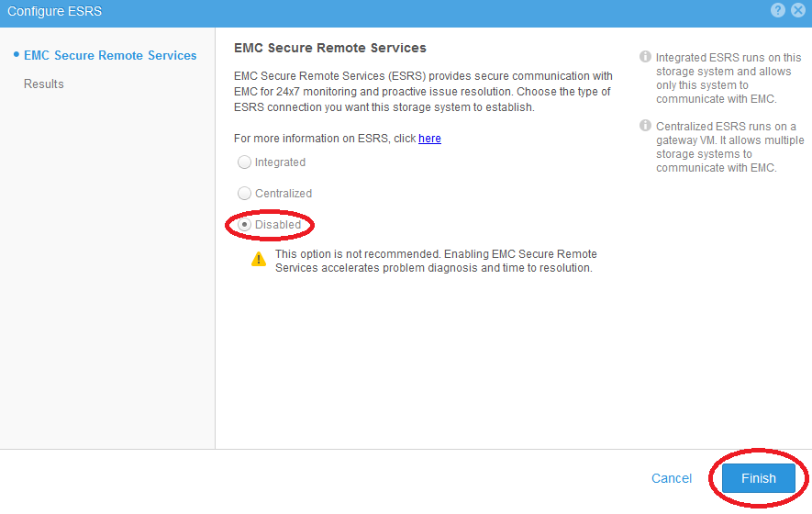The width and height of the screenshot is (812, 514).
Task: Click info icon beside Integrated ESRS note
Action: point(645,57)
